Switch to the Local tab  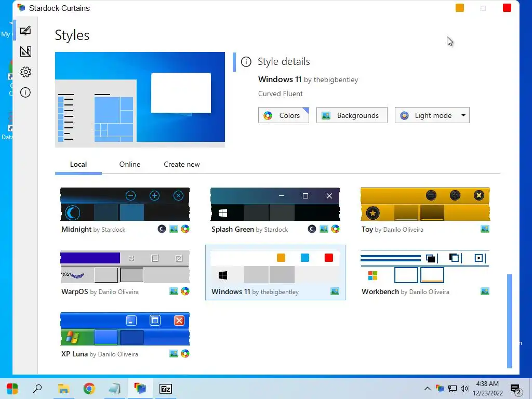(78, 164)
